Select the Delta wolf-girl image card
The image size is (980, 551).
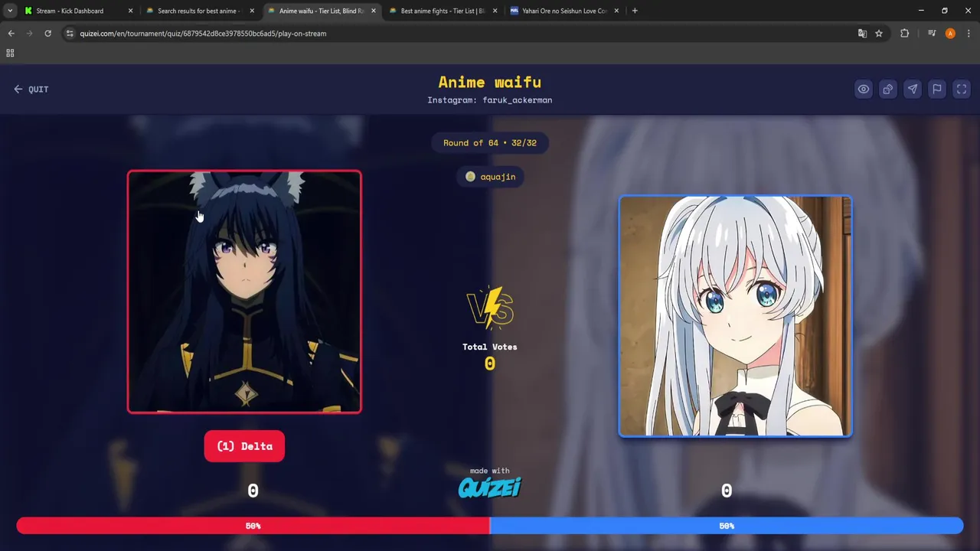(x=244, y=292)
